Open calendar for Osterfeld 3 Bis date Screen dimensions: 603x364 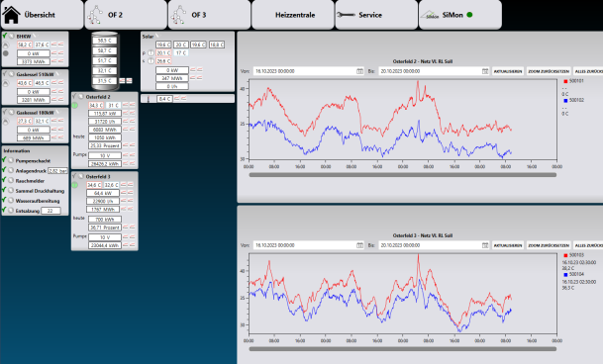485,245
